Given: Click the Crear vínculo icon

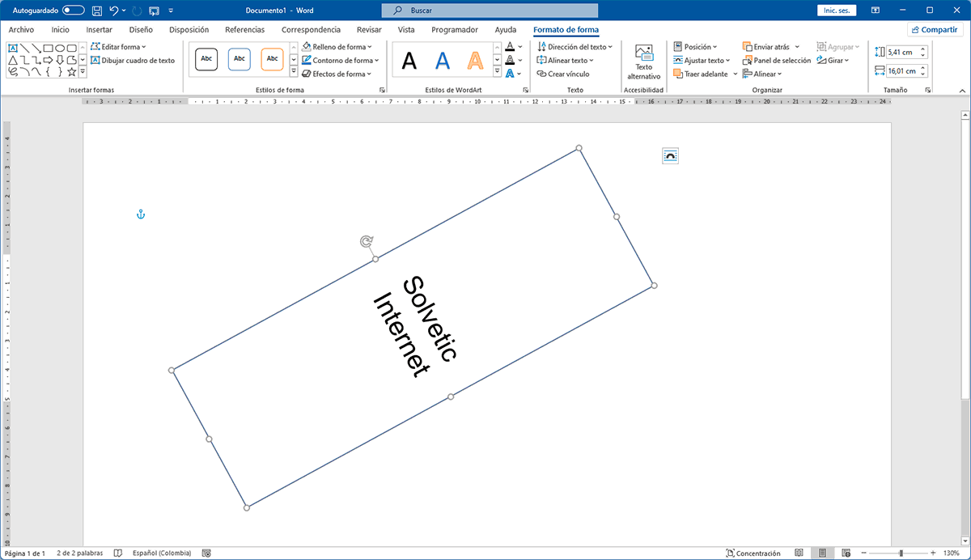Looking at the screenshot, I should pos(563,74).
